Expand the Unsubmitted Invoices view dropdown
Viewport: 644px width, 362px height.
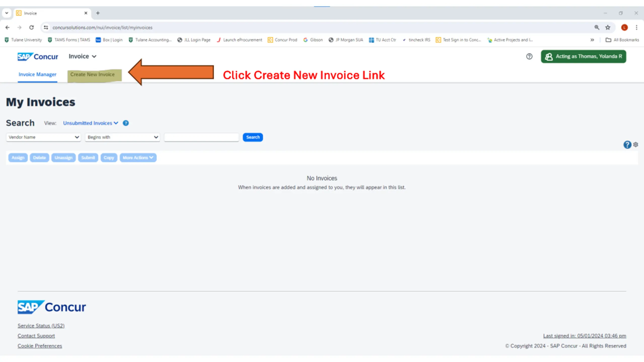(x=91, y=123)
